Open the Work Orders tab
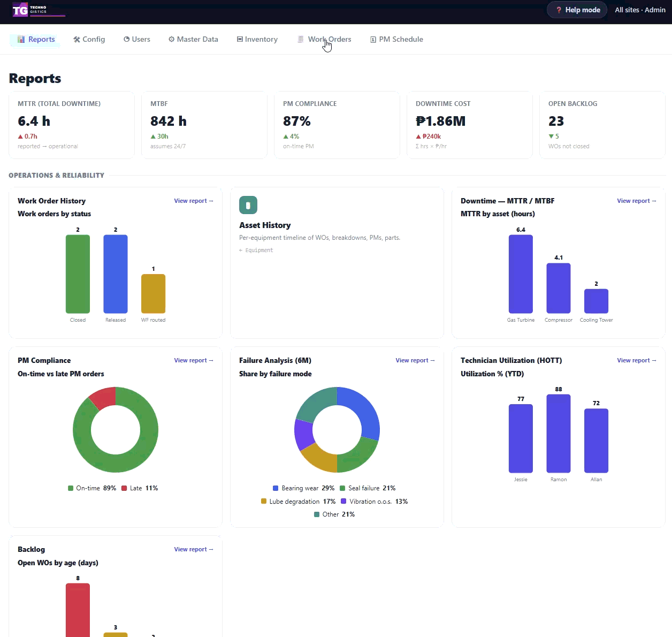The image size is (672, 637). point(324,40)
